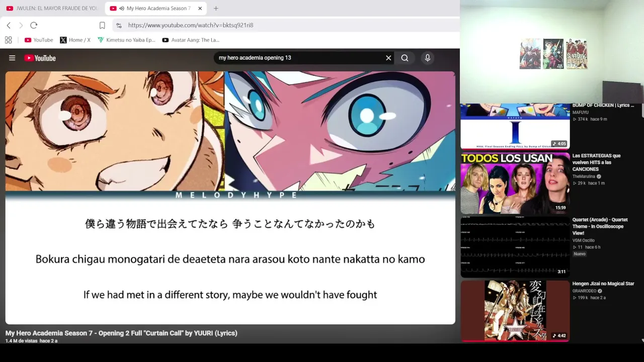Visit the GRANRODEO channel
The height and width of the screenshot is (362, 644).
click(584, 291)
